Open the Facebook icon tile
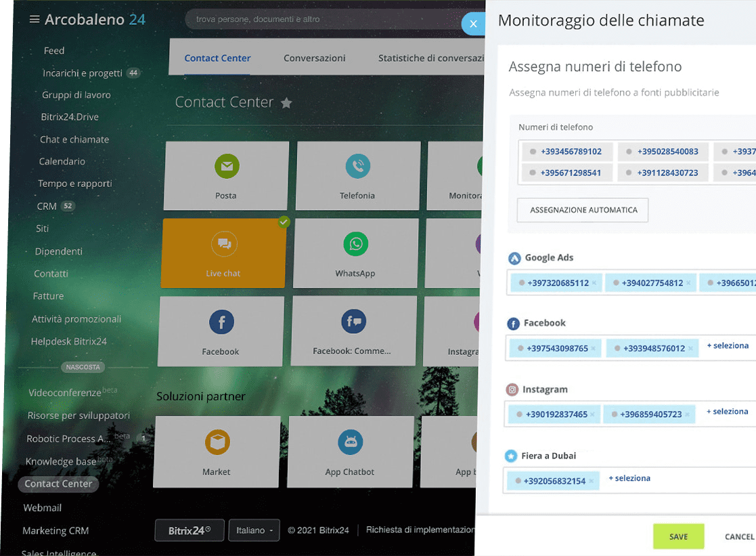Image resolution: width=756 pixels, height=556 pixels. (221, 331)
